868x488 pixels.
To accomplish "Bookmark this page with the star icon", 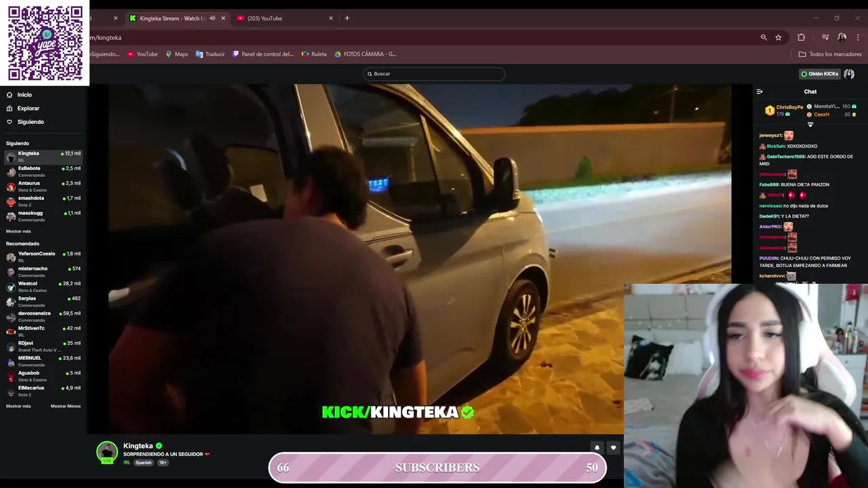I will click(778, 37).
